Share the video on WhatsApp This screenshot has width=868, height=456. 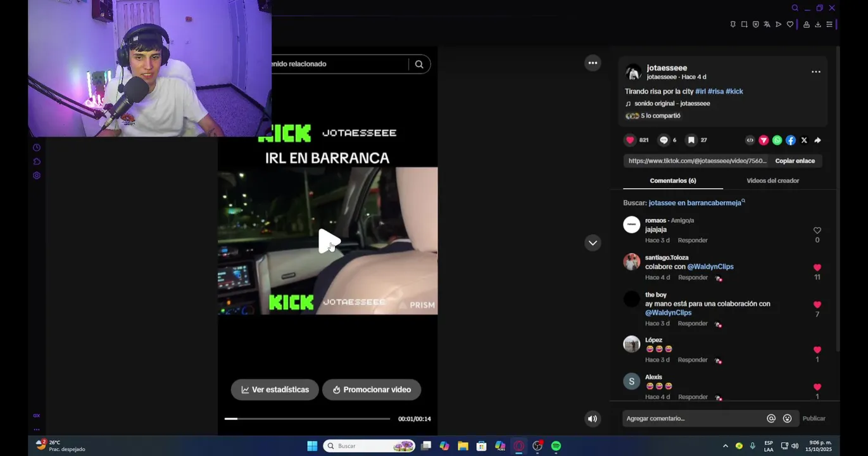pos(777,141)
